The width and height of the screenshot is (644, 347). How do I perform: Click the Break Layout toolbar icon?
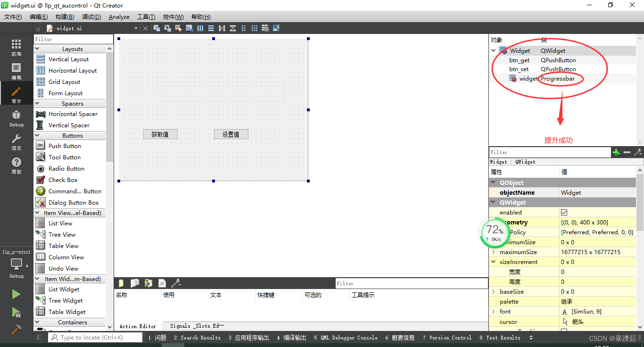[x=265, y=28]
